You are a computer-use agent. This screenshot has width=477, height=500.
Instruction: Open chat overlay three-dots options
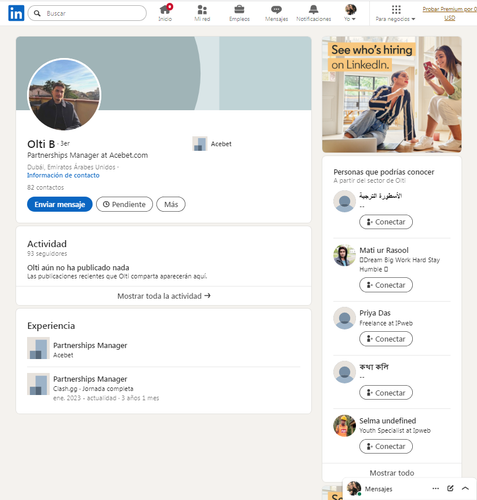coord(436,488)
